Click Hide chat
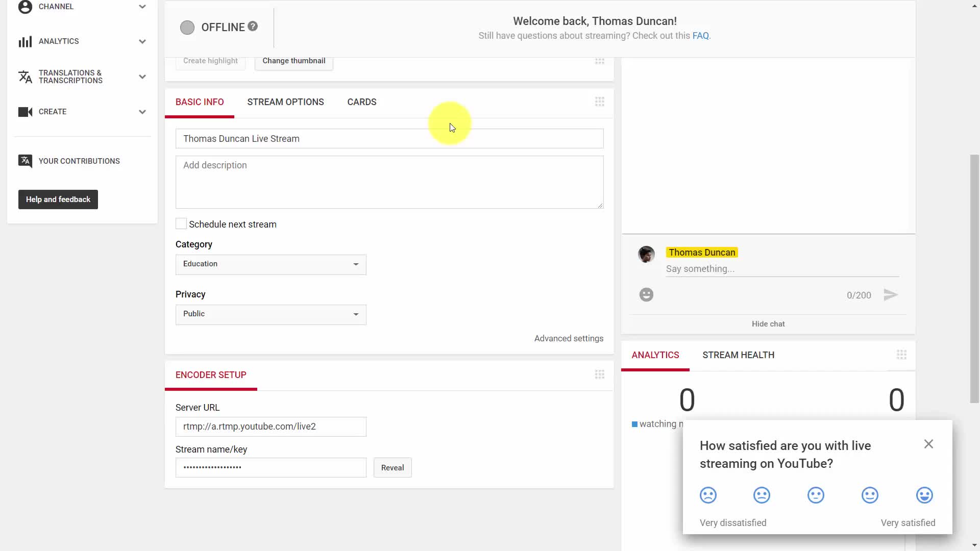The height and width of the screenshot is (551, 980). point(768,324)
